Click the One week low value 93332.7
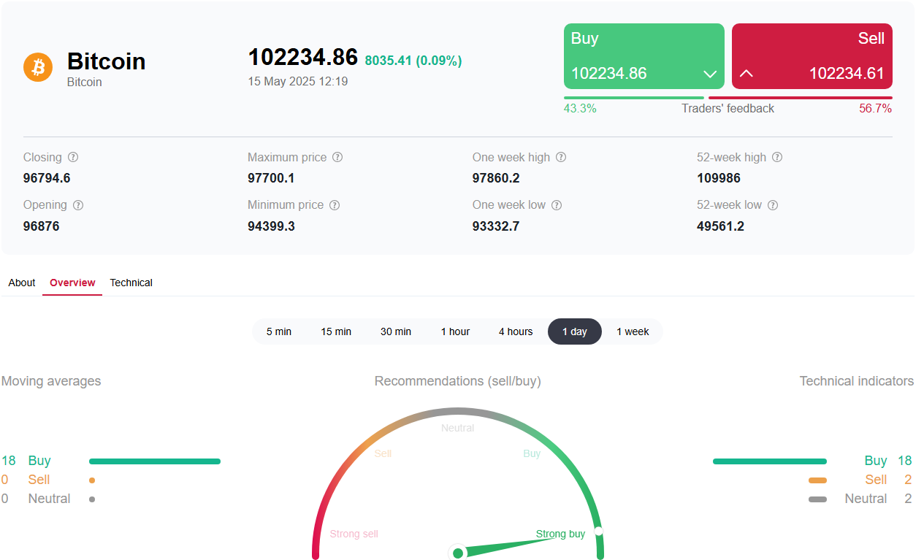The height and width of the screenshot is (560, 924). (x=496, y=226)
